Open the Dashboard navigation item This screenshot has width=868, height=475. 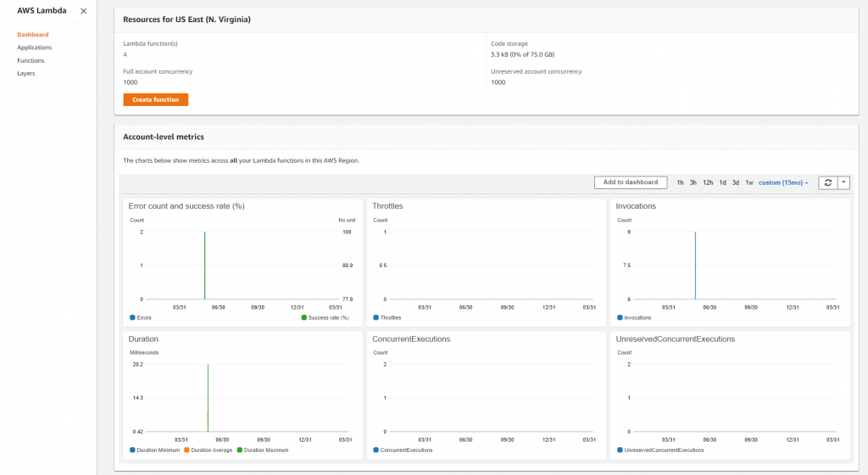[x=33, y=34]
